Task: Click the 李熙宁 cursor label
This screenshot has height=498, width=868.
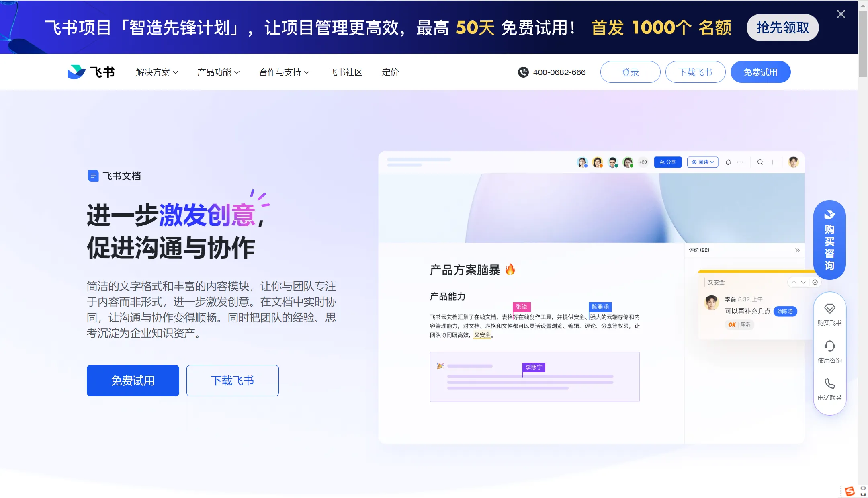Action: [x=534, y=367]
